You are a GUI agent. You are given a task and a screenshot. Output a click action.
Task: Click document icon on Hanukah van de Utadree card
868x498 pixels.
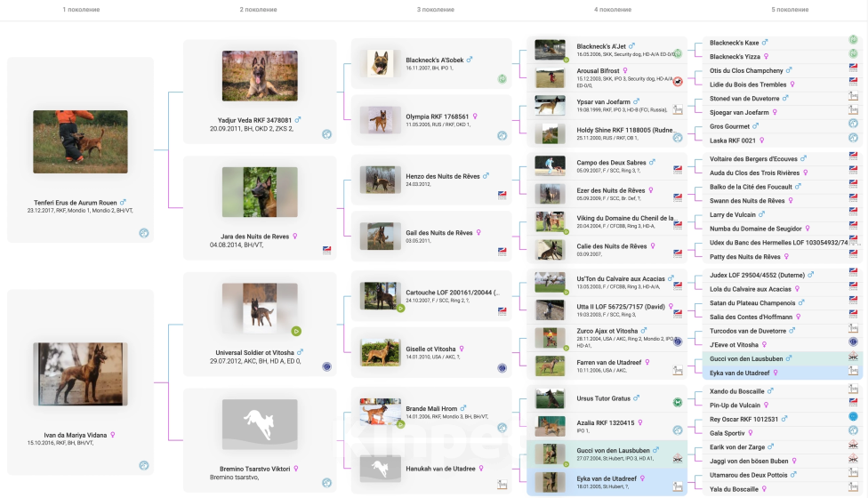tap(502, 485)
